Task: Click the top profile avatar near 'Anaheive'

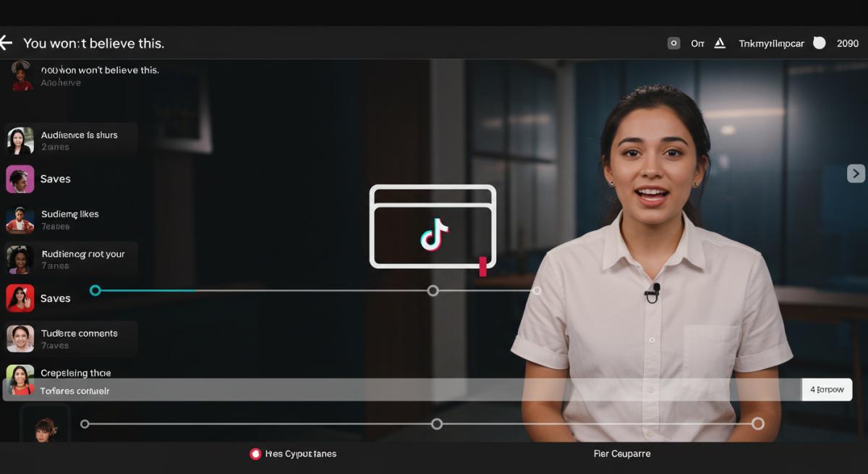Action: coord(22,76)
